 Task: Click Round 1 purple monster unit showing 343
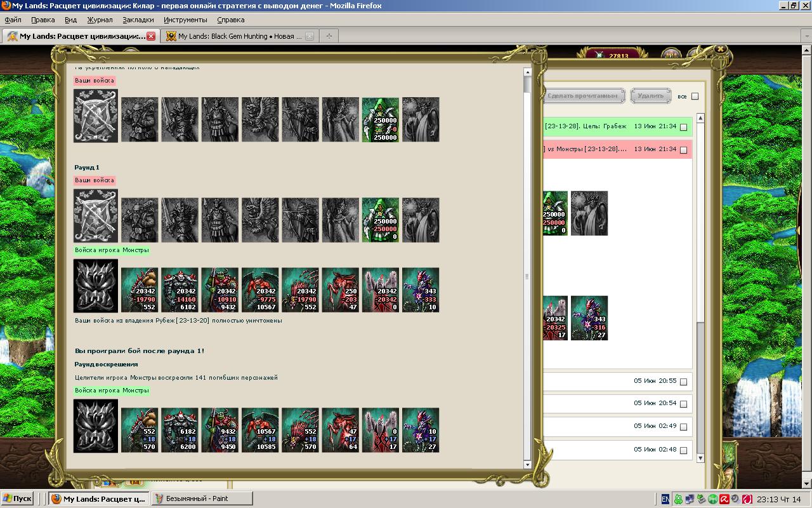coord(421,290)
